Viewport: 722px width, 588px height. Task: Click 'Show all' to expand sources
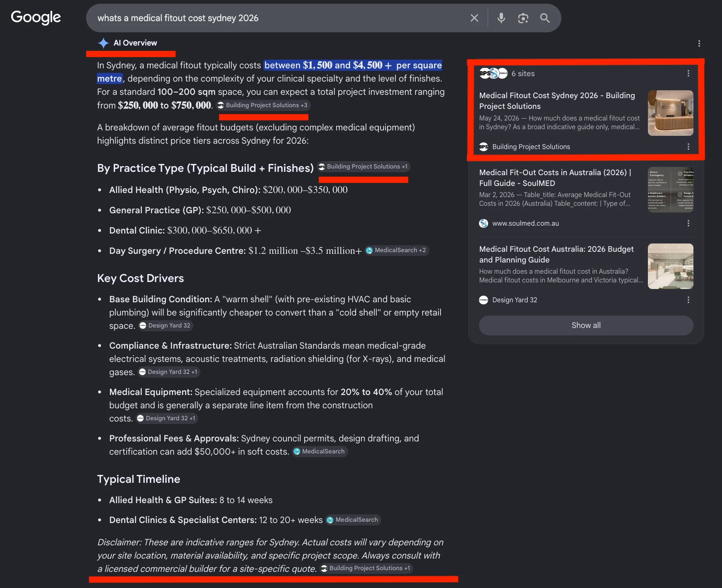(586, 325)
